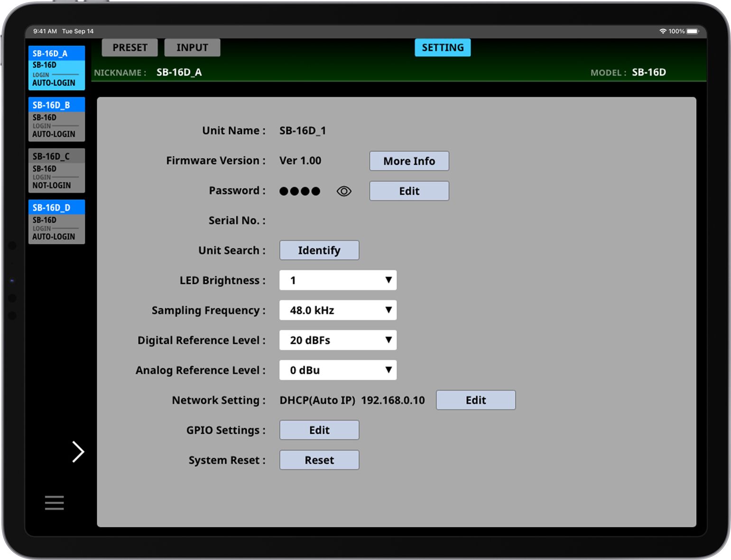Select the SB-16D_B device tile

coord(56,119)
